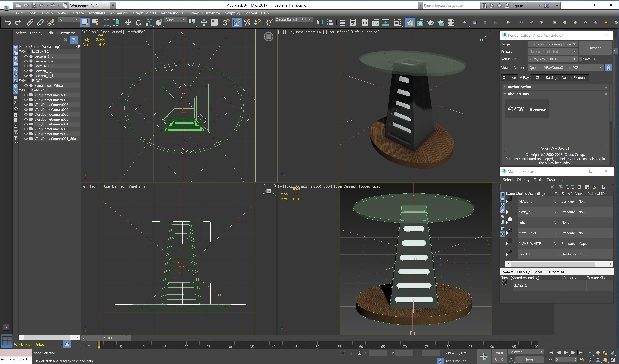Click the Render Production teapot icon
The image size is (619, 364).
point(430,23)
